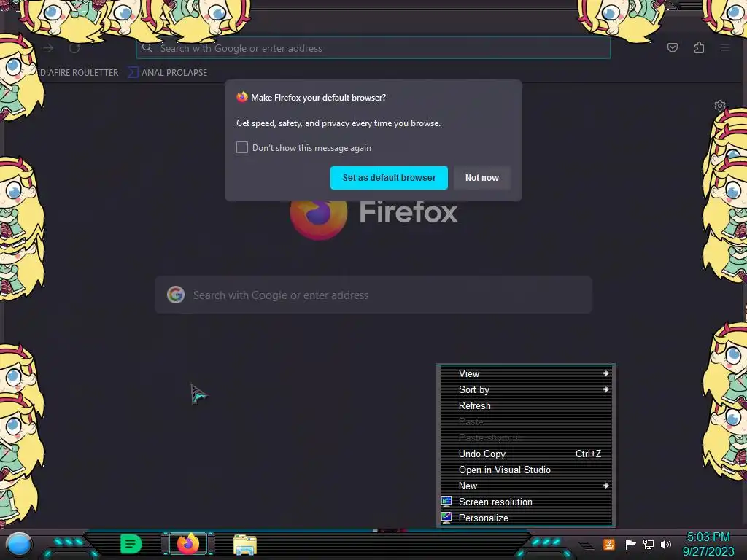Click Sort by in context menu
Image resolution: width=747 pixels, height=560 pixels.
click(x=526, y=389)
